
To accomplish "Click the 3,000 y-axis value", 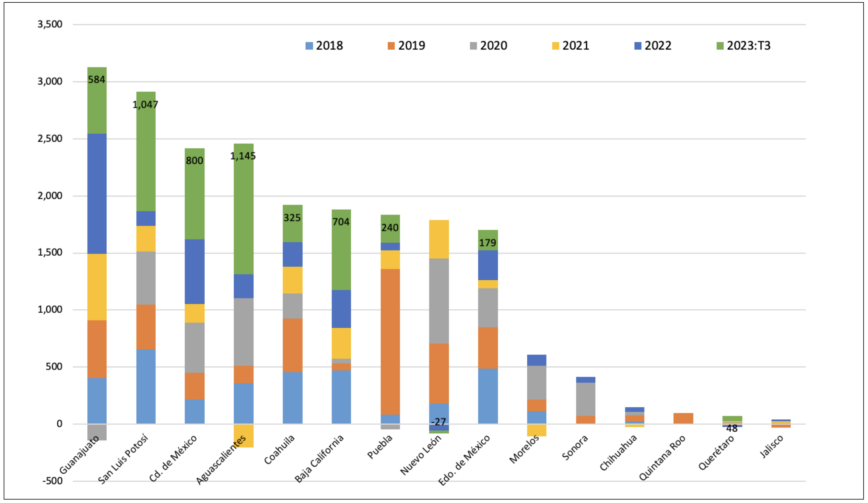I will 50,82.
